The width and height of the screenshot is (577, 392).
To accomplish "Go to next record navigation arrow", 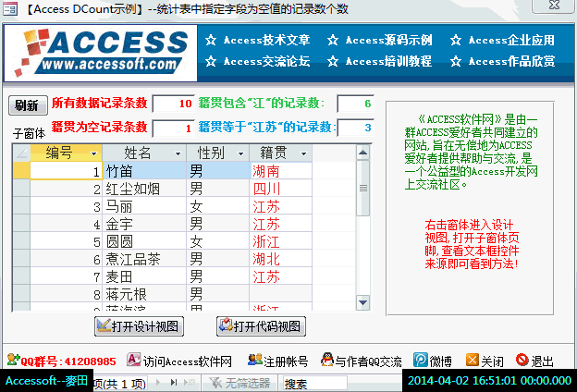I will (x=158, y=383).
